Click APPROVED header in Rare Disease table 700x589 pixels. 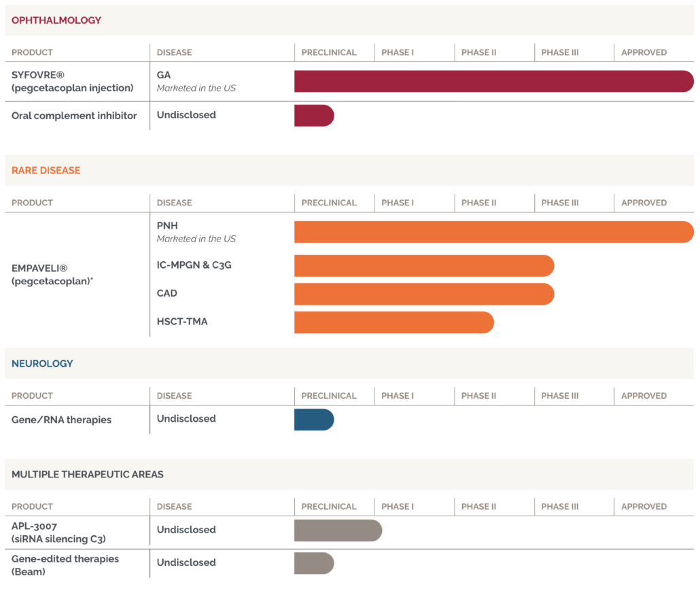click(644, 203)
